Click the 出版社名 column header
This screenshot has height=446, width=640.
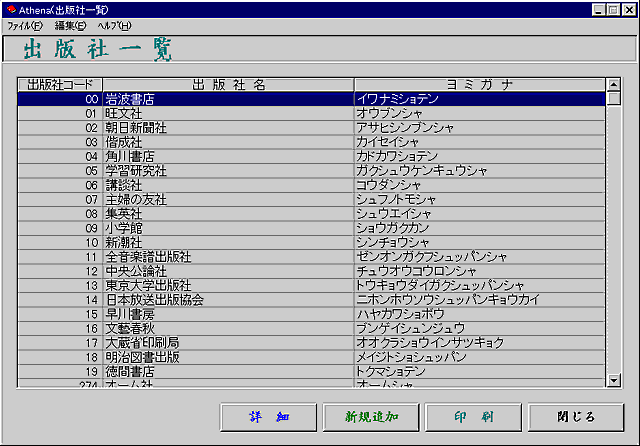pyautogui.click(x=228, y=85)
